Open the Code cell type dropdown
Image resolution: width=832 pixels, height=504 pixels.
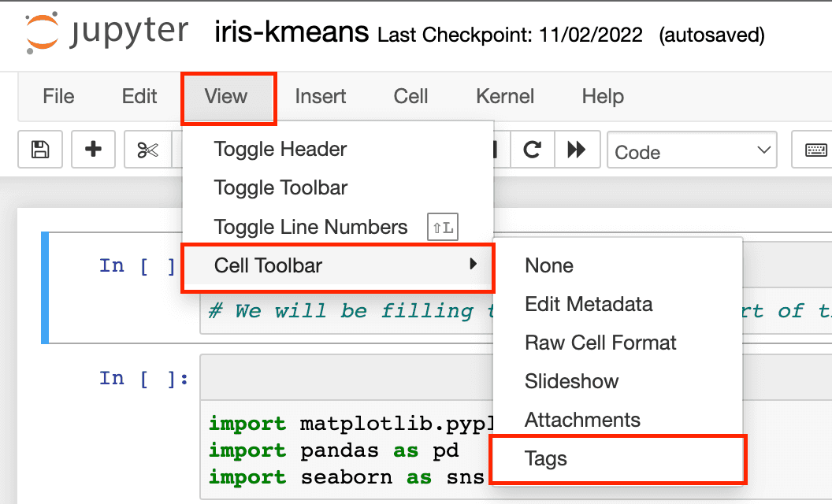coord(692,151)
